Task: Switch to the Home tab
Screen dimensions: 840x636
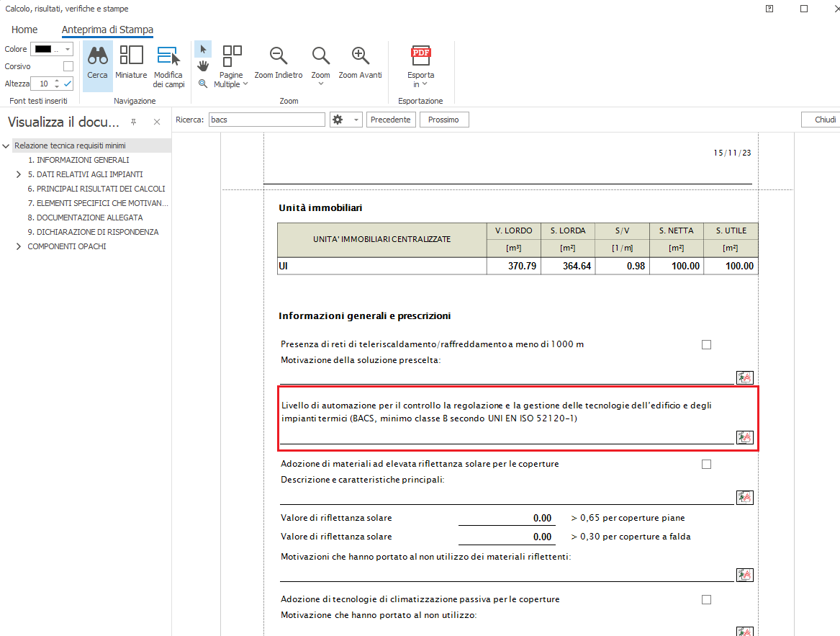Action: pos(24,30)
